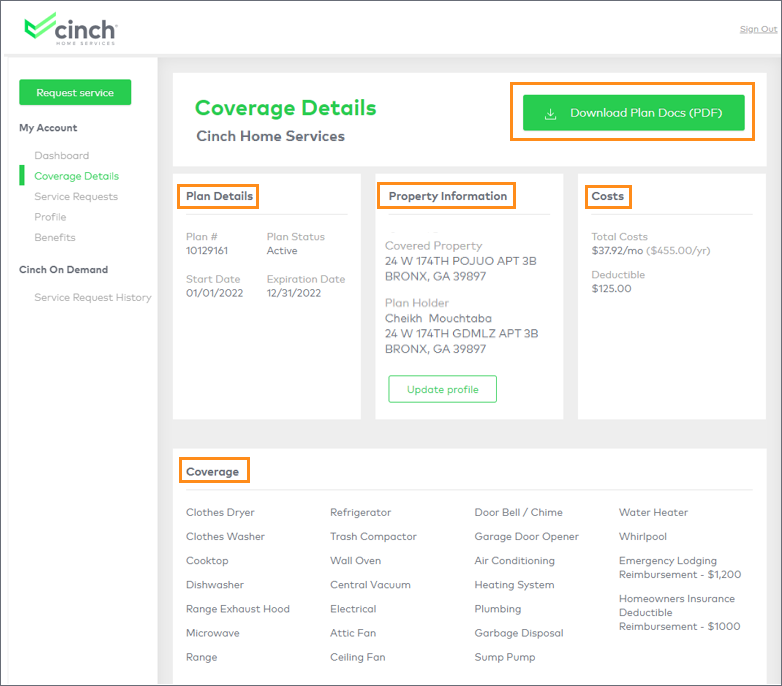The height and width of the screenshot is (686, 782).
Task: Click the Update profile button
Action: [442, 389]
